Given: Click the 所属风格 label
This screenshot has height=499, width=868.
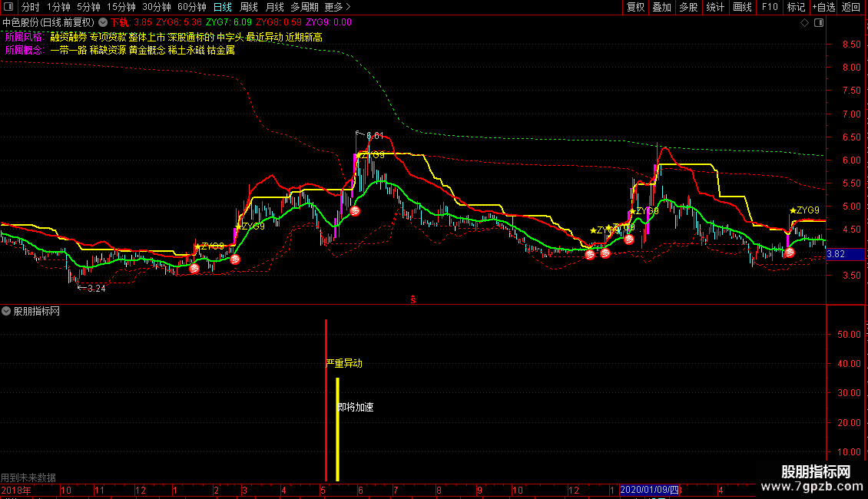Looking at the screenshot, I should click(x=24, y=37).
